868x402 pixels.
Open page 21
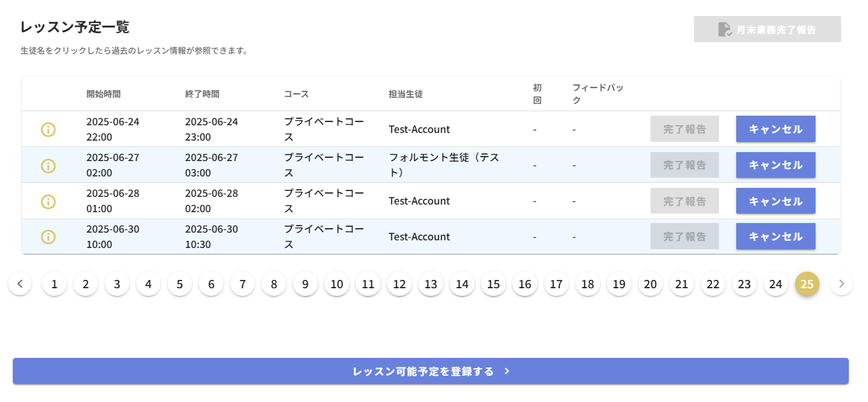[681, 284]
